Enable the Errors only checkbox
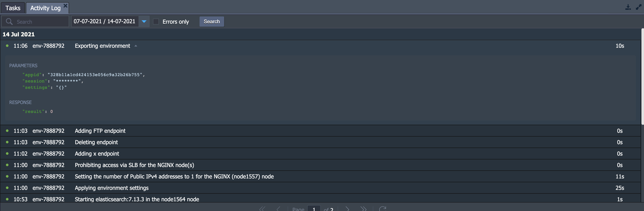Viewport: 644px width, 211px height. (x=156, y=21)
